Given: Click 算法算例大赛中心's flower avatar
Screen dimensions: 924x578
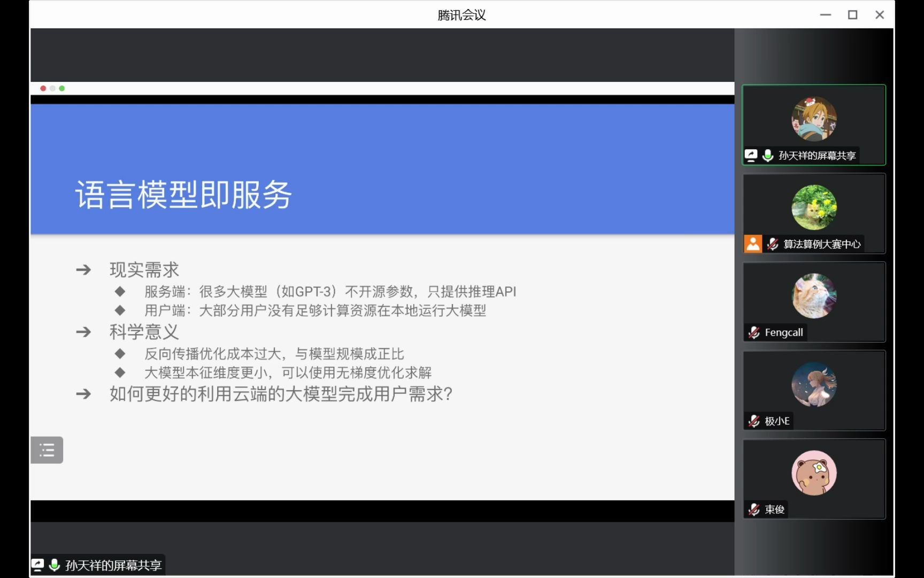Looking at the screenshot, I should (813, 208).
